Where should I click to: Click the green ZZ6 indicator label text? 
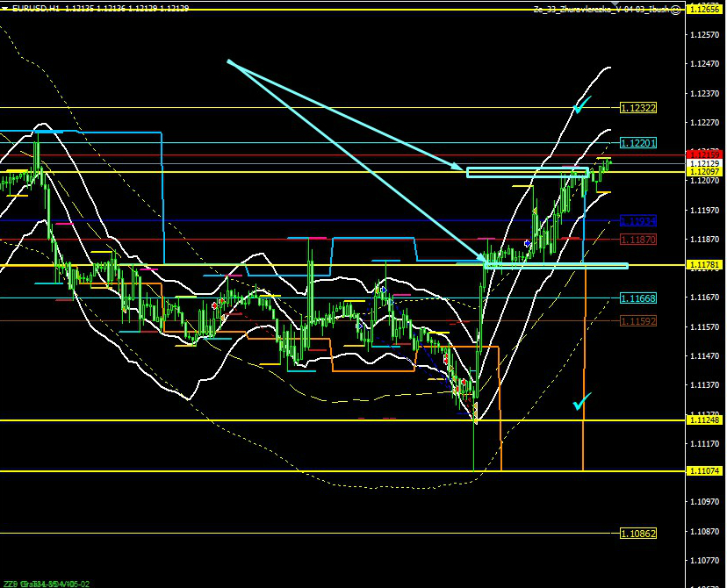click(x=11, y=583)
